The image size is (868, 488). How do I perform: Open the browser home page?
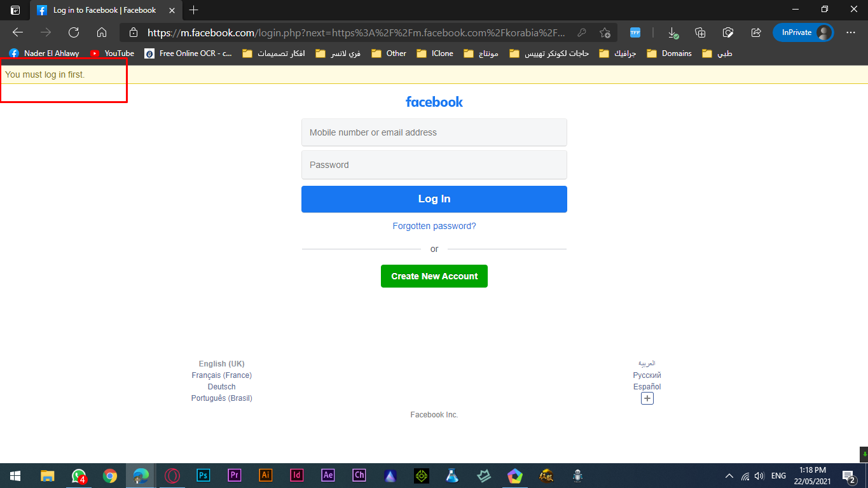tap(102, 32)
